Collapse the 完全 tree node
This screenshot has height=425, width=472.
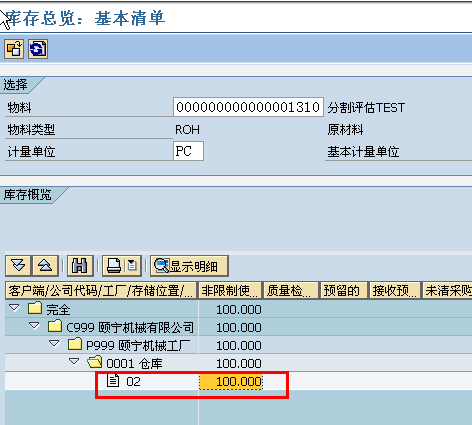(14, 307)
